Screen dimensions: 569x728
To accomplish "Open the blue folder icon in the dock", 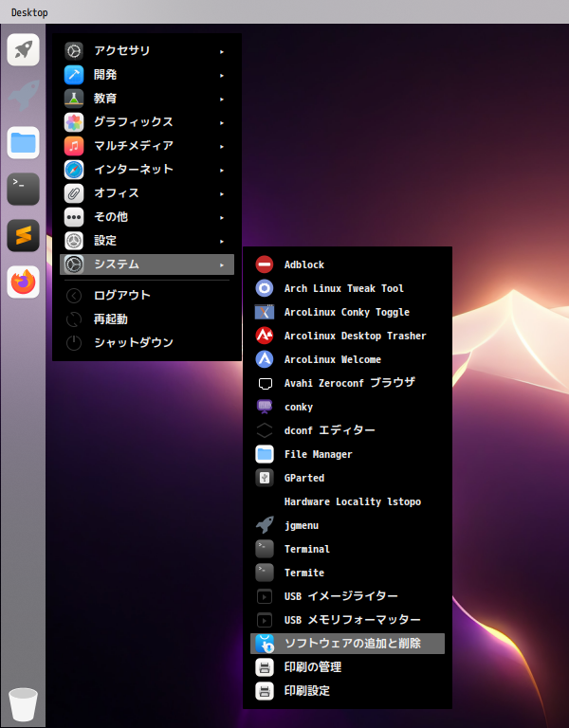I will point(23,142).
